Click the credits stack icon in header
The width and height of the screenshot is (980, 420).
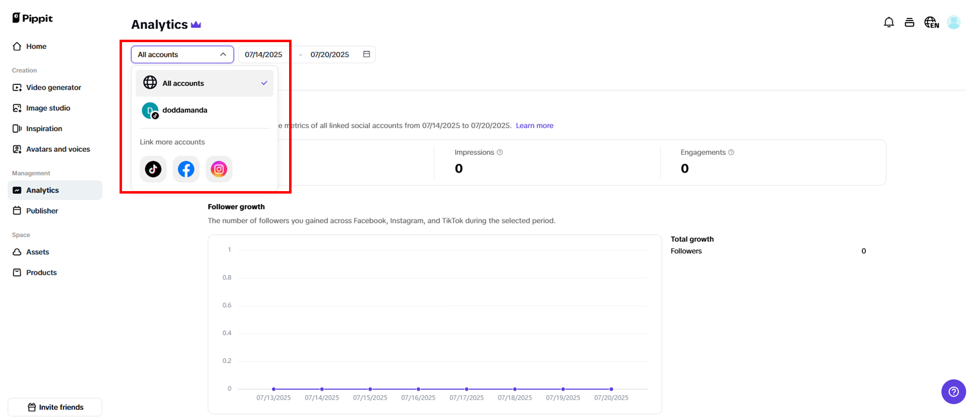(x=909, y=23)
